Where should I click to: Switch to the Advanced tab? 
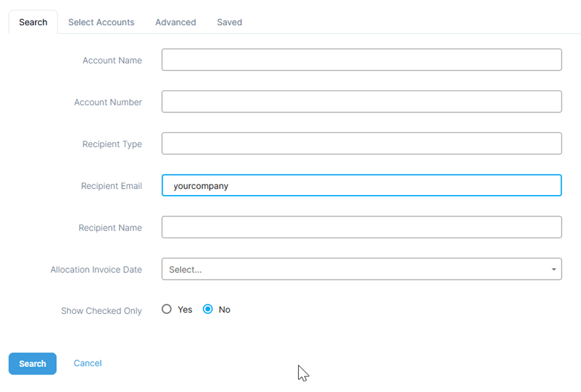[175, 22]
